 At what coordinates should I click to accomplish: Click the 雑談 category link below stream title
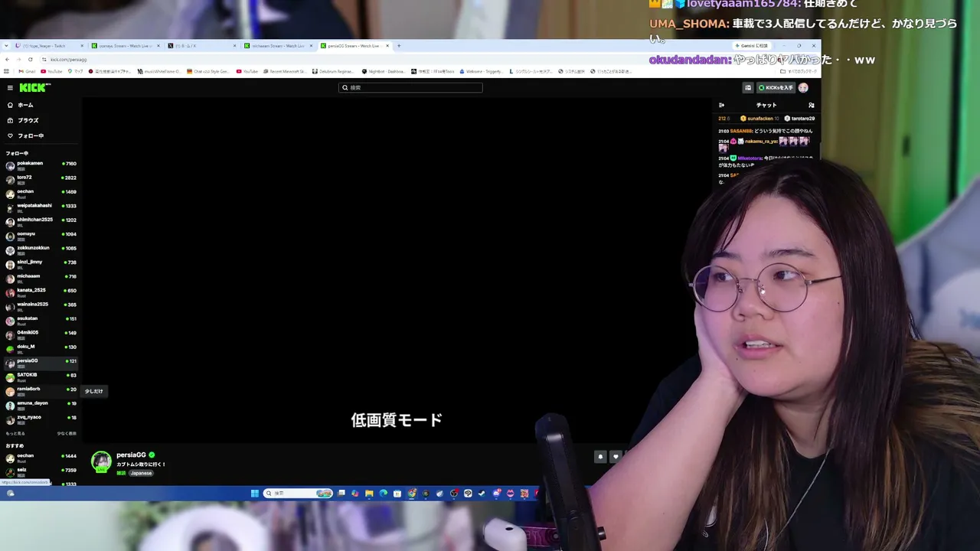[121, 474]
